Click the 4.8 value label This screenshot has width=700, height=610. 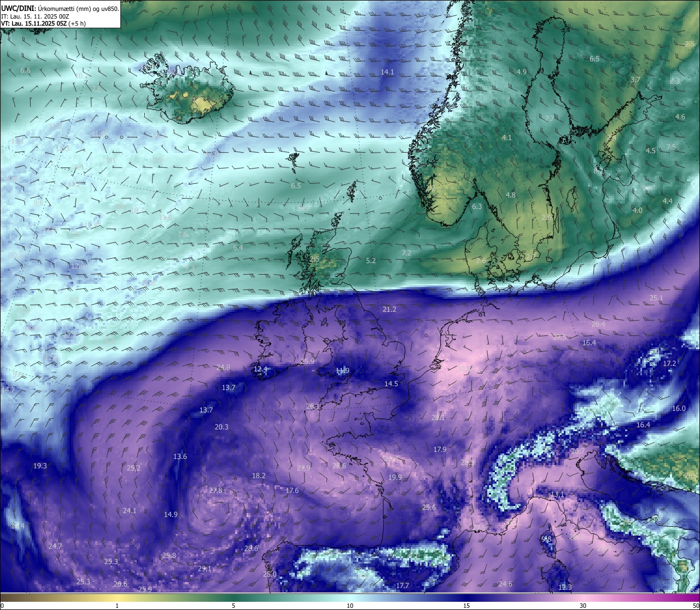click(x=511, y=195)
